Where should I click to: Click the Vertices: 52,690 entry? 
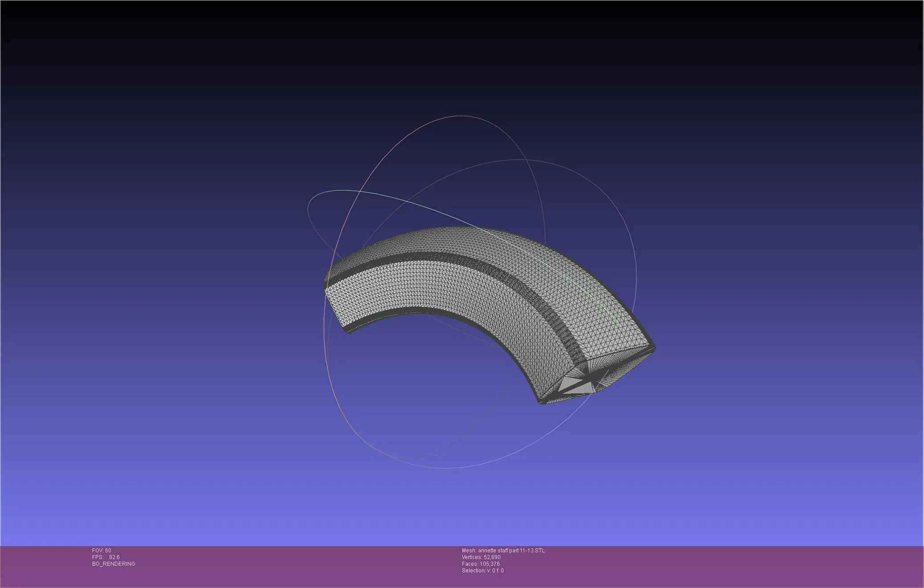481,557
